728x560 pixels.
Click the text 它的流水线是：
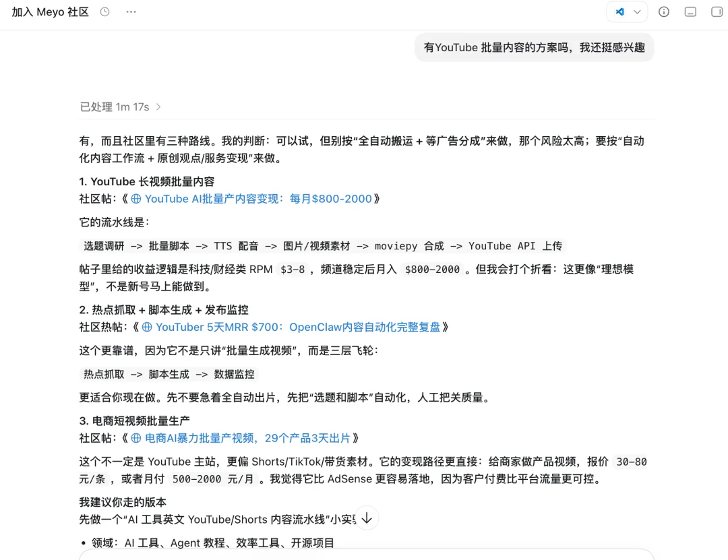(114, 222)
